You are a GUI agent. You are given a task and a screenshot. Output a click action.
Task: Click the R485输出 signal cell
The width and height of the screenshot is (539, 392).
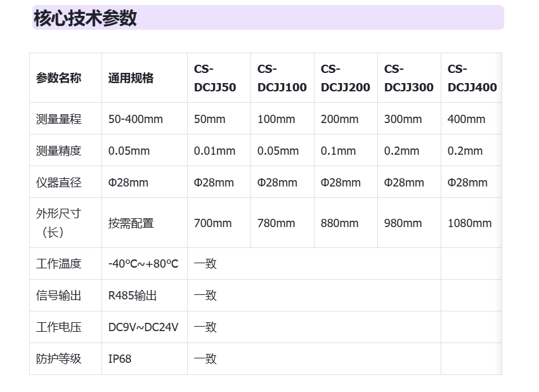133,295
